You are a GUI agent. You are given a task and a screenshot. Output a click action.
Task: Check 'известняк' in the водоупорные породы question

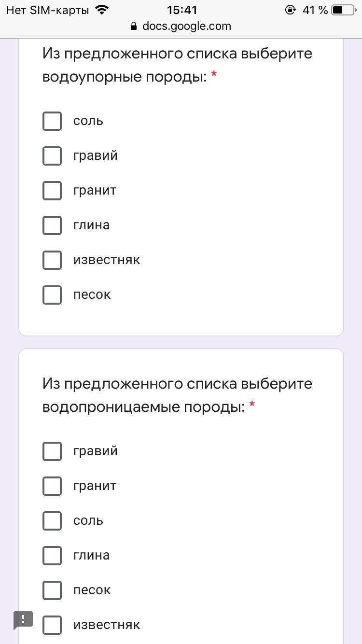point(52,260)
